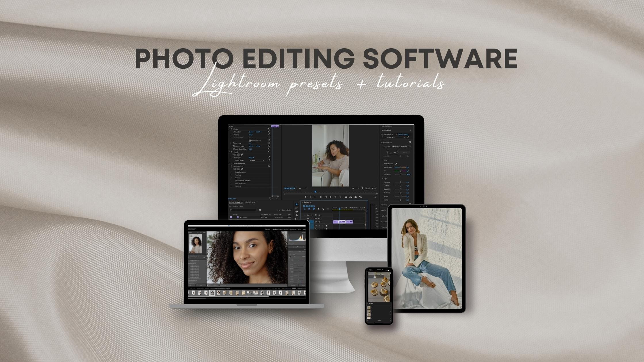
Task: Open Input LUT dropdown in Lumetri Color
Action: (401, 147)
